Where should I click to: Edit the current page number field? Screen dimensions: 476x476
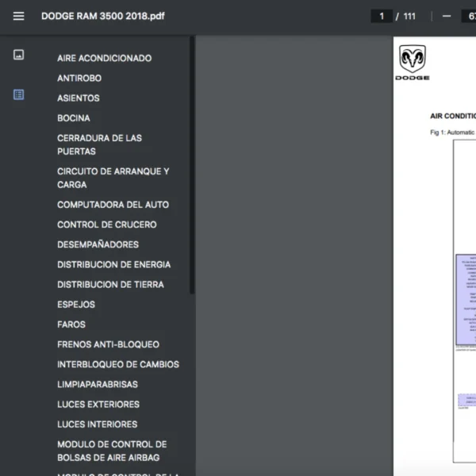click(382, 16)
